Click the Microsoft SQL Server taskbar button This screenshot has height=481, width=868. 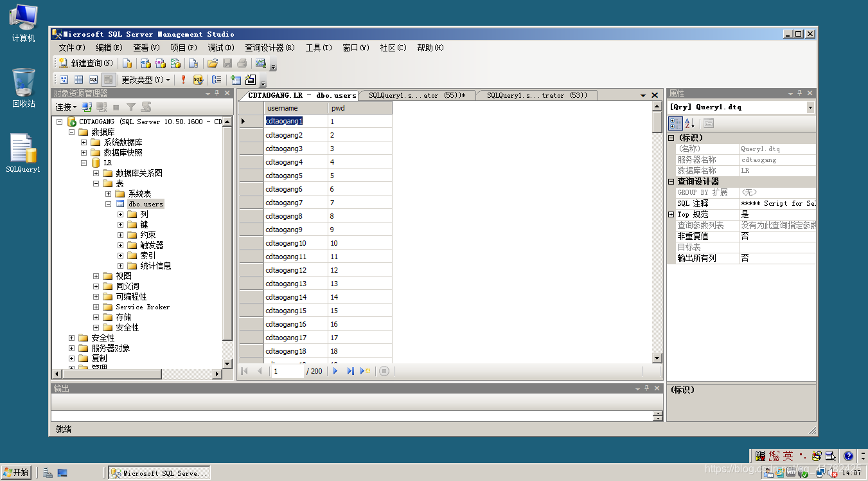click(159, 473)
